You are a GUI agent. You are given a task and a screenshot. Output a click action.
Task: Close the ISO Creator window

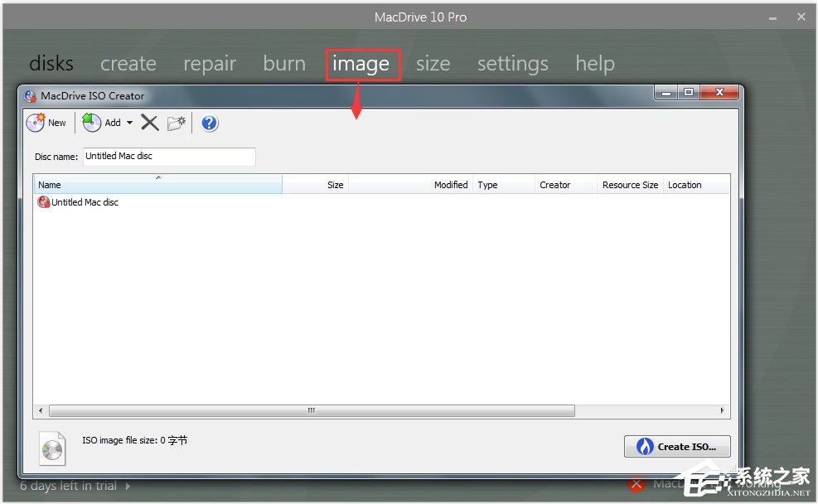point(719,92)
